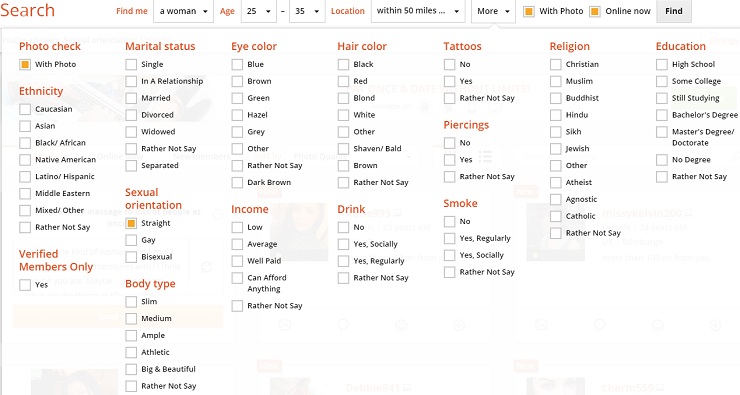The height and width of the screenshot is (395, 740).
Task: Tick the Black/ African checkbox
Action: coord(25,143)
